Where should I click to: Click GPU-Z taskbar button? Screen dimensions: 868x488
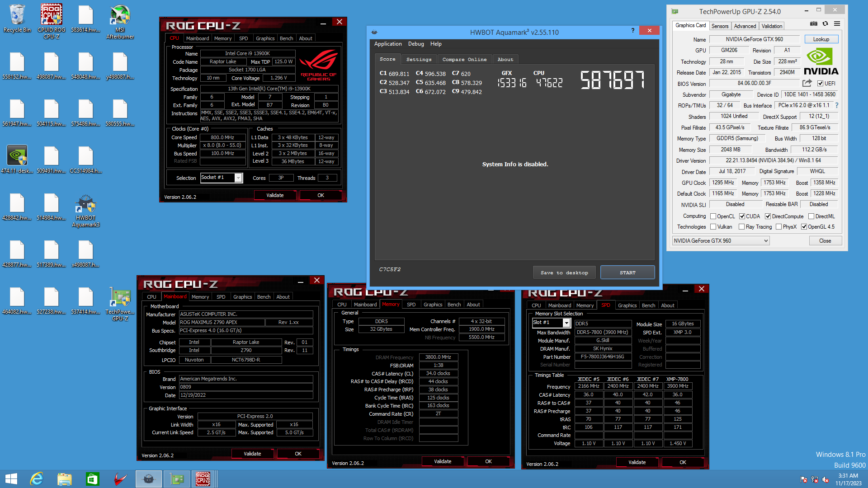tap(177, 479)
